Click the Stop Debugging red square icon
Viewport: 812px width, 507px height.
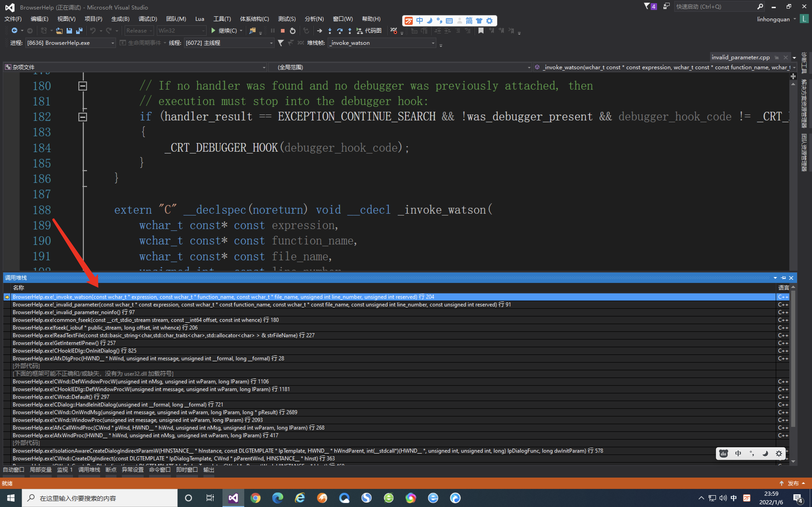pos(282,31)
